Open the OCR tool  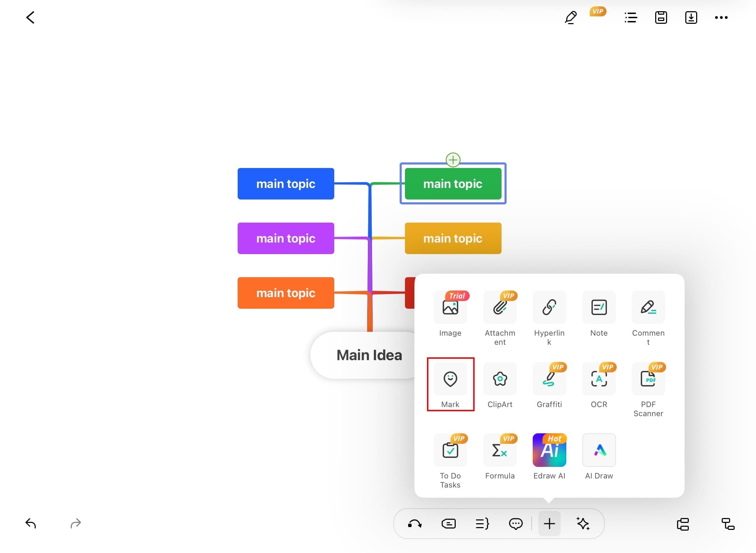[x=598, y=379]
